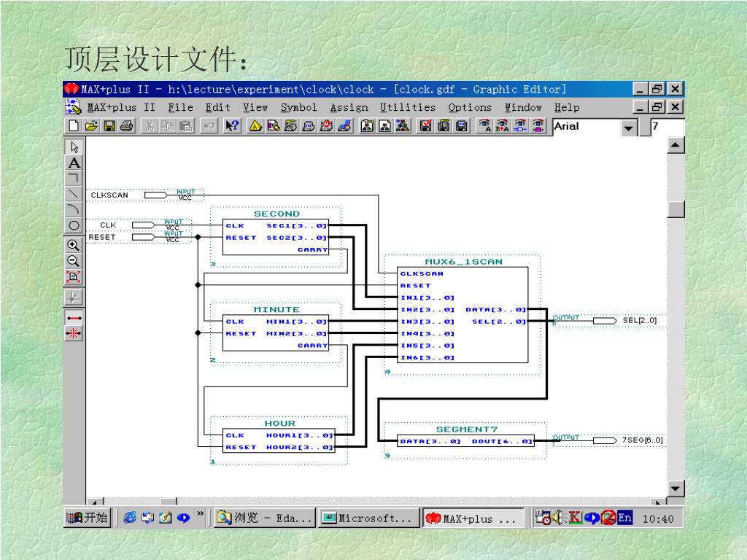The width and height of the screenshot is (747, 560).
Task: Open the Symbol menu
Action: click(298, 107)
